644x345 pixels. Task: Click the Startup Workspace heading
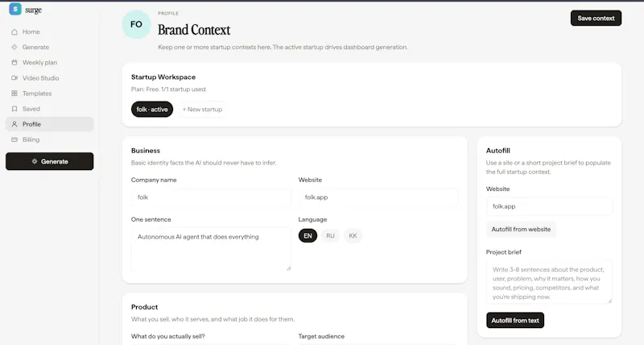[x=163, y=77]
